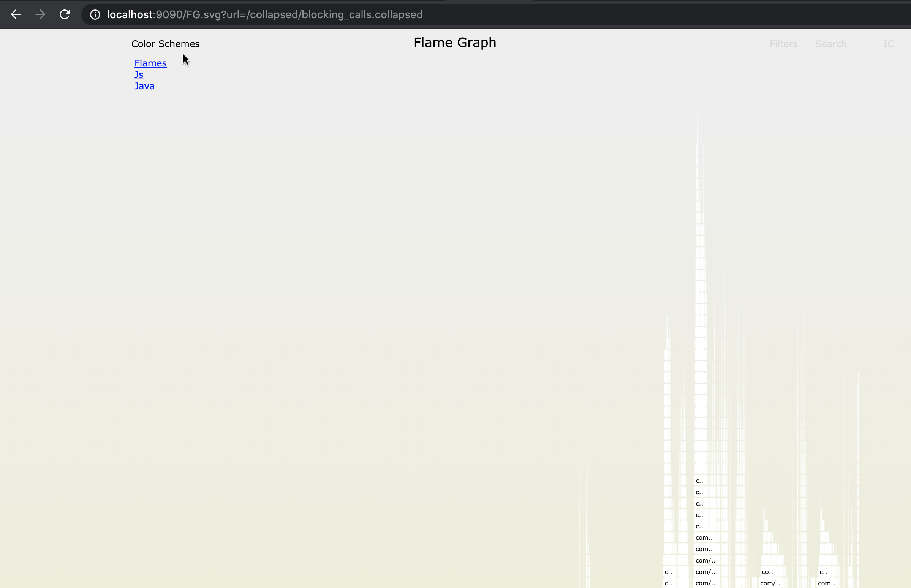The image size is (911, 588).
Task: Click the browser back arrow
Action: click(x=16, y=14)
